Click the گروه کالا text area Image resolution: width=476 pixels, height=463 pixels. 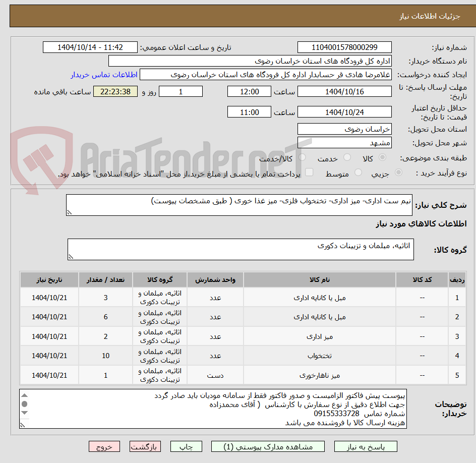[x=241, y=249]
